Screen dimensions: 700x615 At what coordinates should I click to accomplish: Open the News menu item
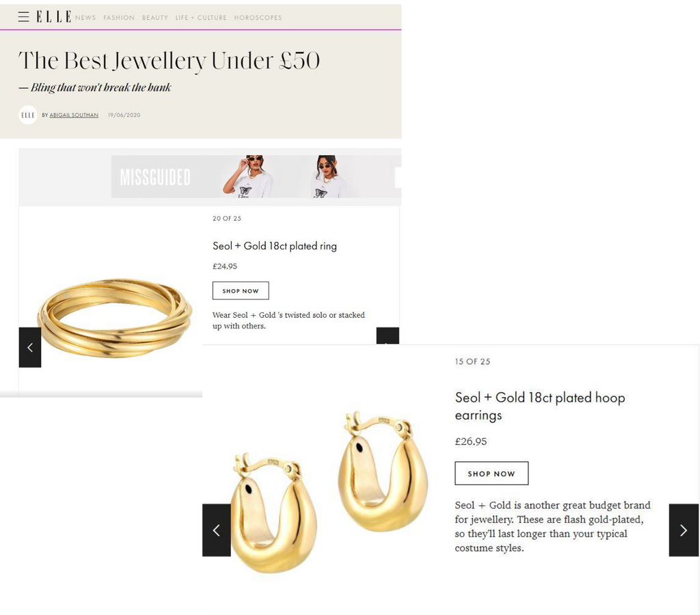pos(85,17)
